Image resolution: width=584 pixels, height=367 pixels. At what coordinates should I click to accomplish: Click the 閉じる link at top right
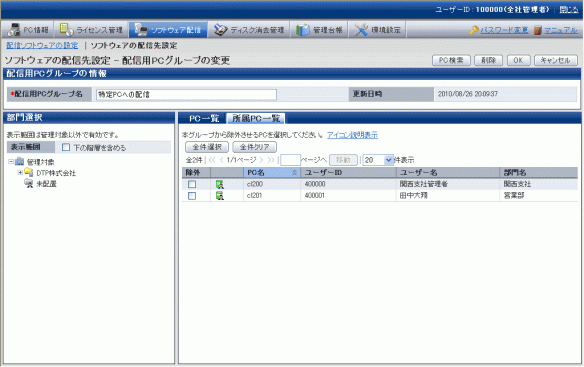(568, 10)
